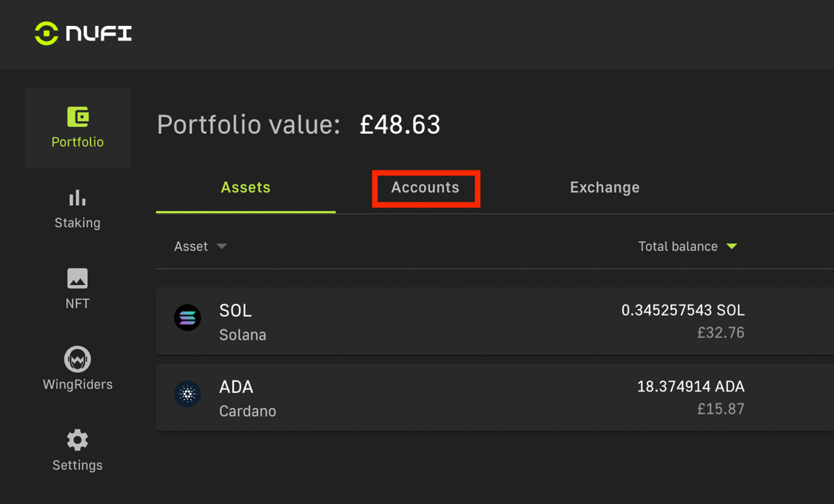Viewport: 834px width, 504px height.
Task: Open the Settings gear icon
Action: (78, 440)
